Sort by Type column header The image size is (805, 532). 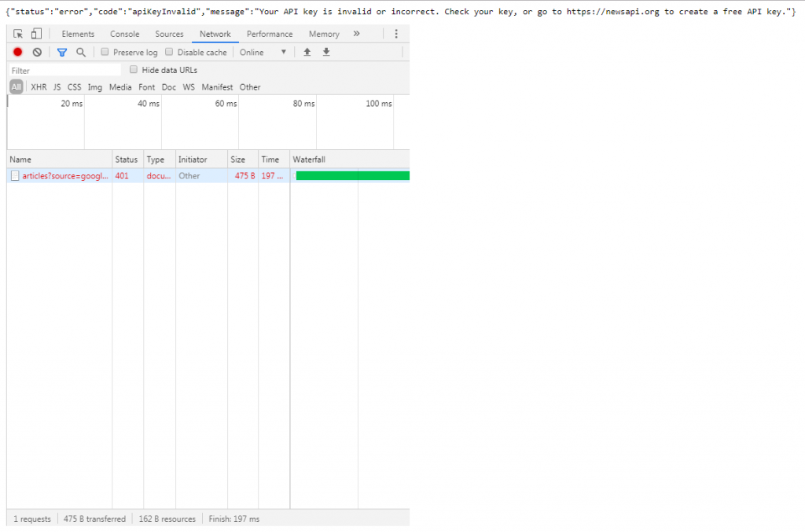[x=160, y=160]
